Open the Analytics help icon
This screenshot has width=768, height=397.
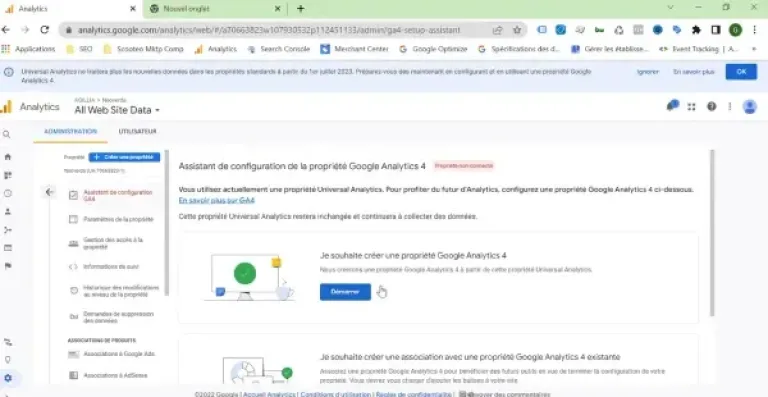click(x=712, y=107)
